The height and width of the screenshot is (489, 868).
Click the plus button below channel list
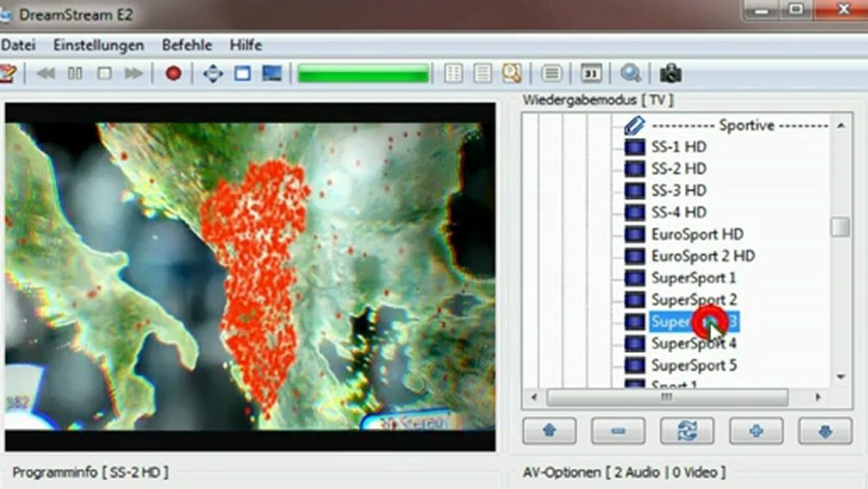click(756, 431)
